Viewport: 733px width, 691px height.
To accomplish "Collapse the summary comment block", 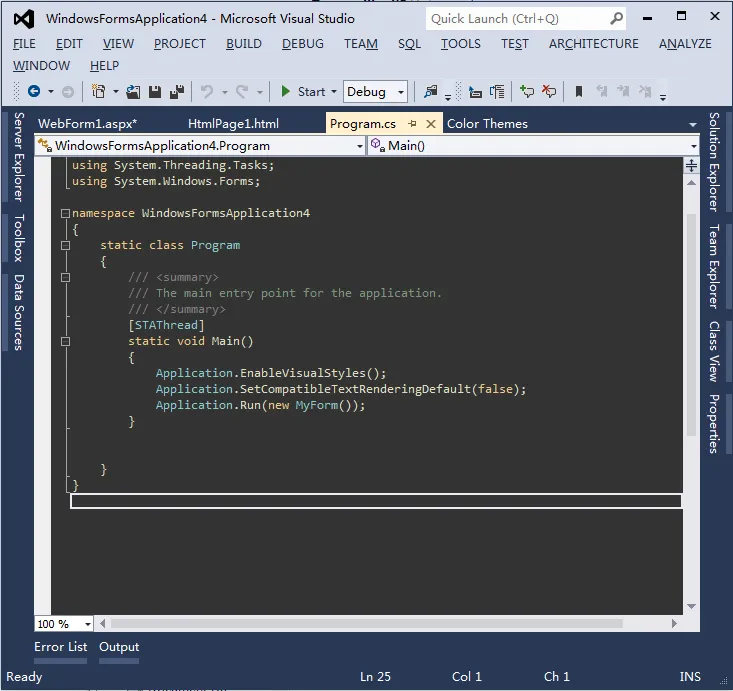I will [x=65, y=278].
